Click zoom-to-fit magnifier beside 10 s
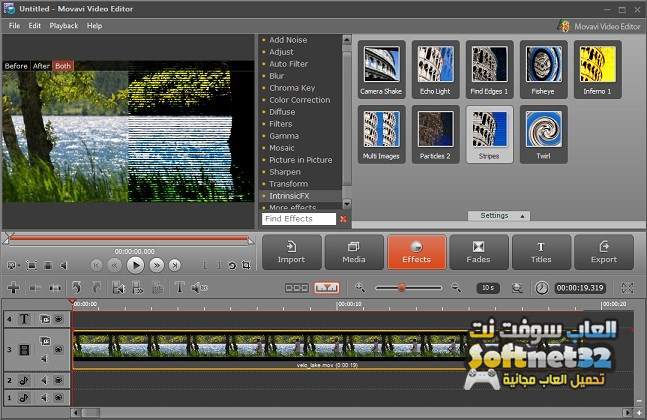Screen dimensions: 647x420 517,288
